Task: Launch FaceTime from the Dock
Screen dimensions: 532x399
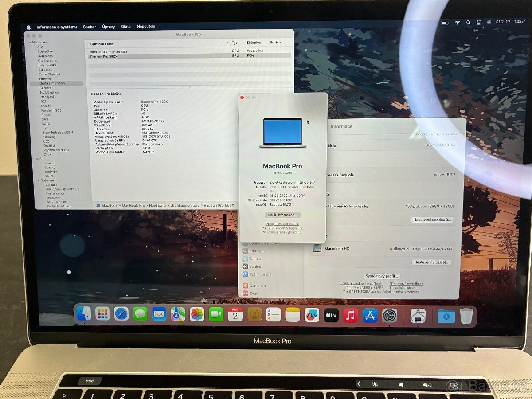Action: coord(216,314)
